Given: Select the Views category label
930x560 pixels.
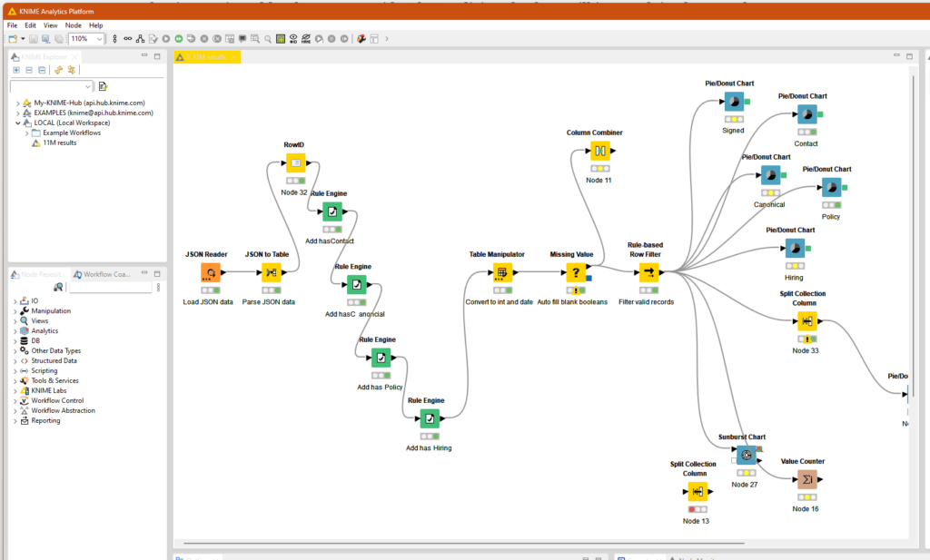Looking at the screenshot, I should pyautogui.click(x=40, y=321).
